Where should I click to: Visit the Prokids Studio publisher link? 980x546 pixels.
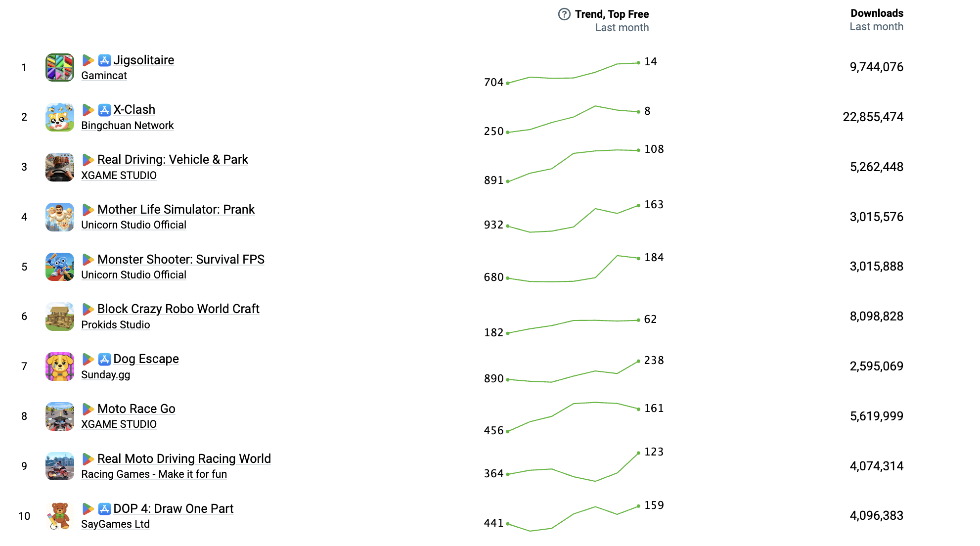(x=115, y=325)
